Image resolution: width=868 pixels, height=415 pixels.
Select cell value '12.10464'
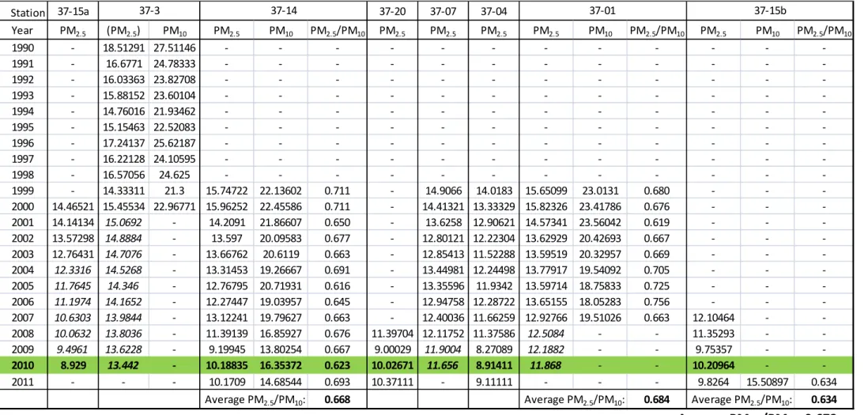(713, 318)
